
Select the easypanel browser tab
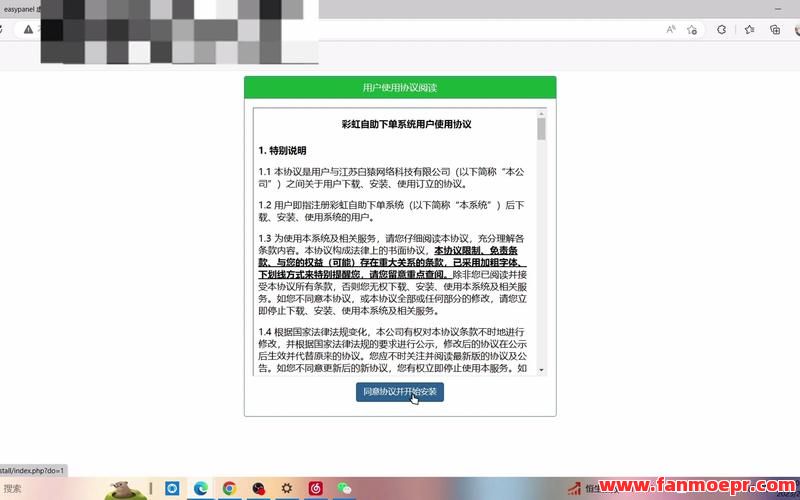tap(20, 9)
